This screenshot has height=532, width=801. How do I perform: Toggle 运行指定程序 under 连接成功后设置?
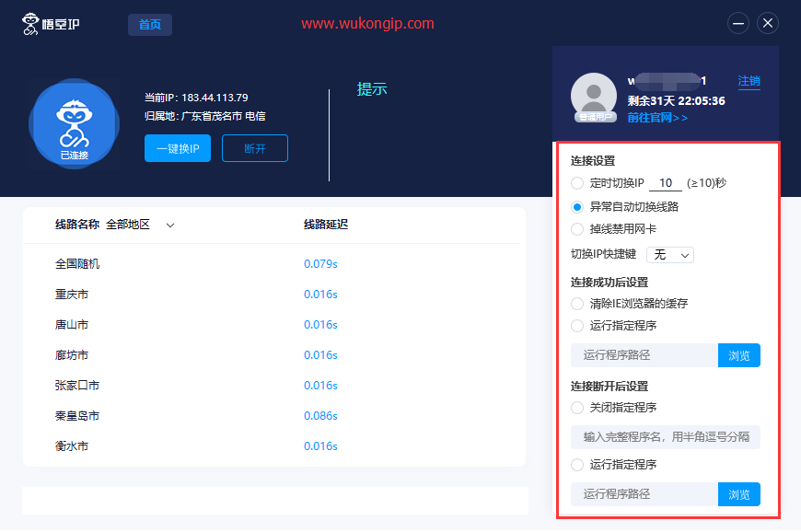577,326
